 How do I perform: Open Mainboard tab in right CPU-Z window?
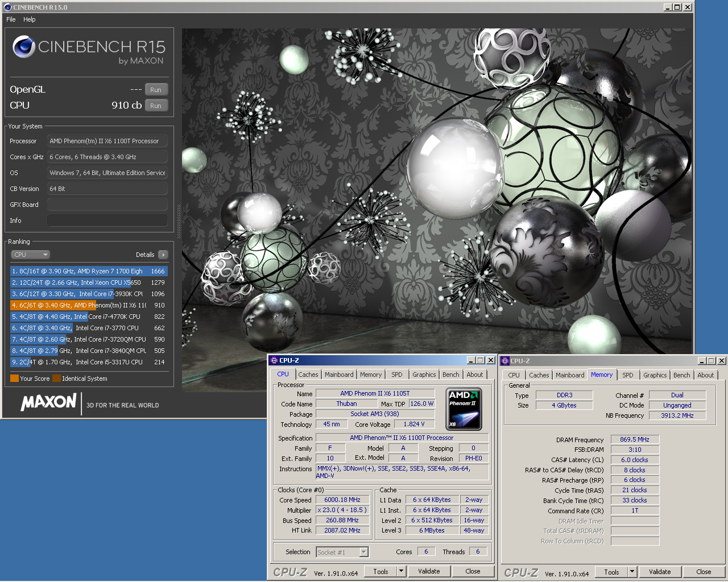(570, 375)
